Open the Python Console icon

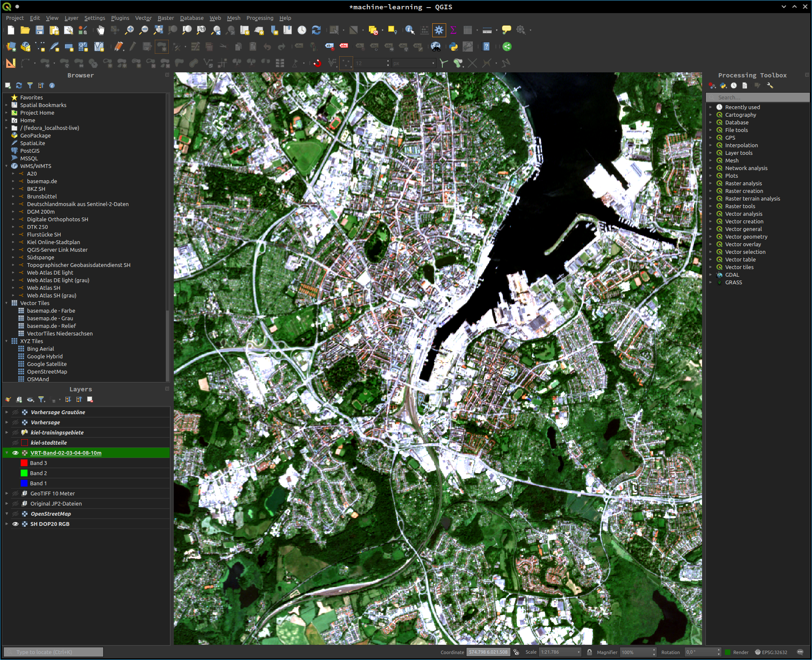click(453, 47)
